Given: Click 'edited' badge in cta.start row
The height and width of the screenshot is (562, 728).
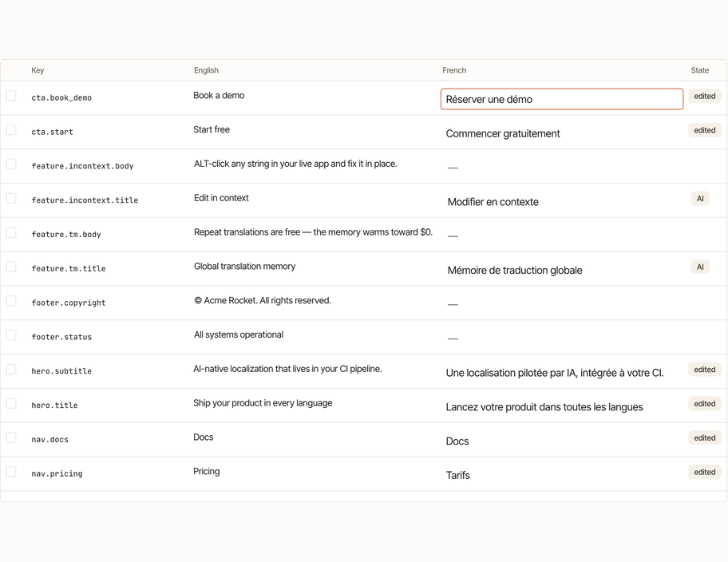Looking at the screenshot, I should coord(704,130).
